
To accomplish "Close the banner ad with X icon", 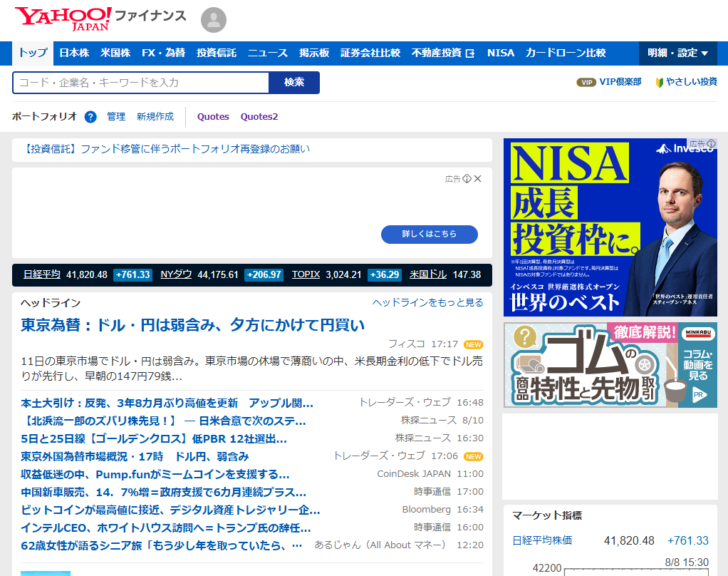I will (x=478, y=178).
